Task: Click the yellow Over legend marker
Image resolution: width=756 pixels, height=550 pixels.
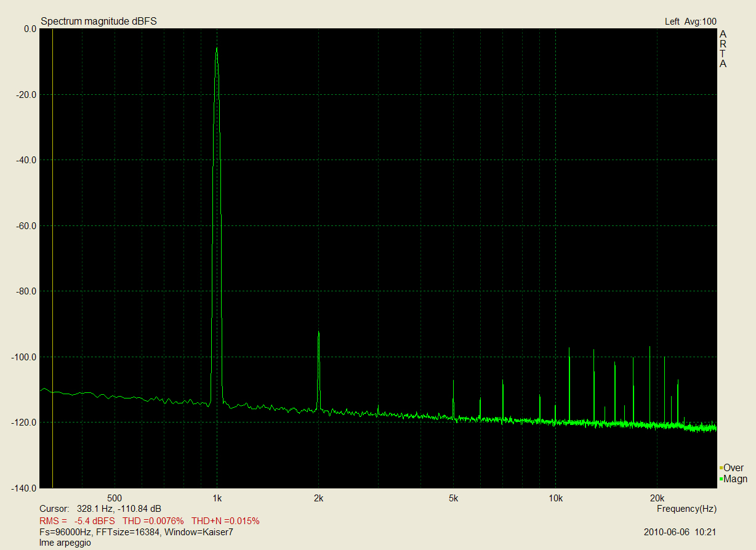Action: pos(721,468)
